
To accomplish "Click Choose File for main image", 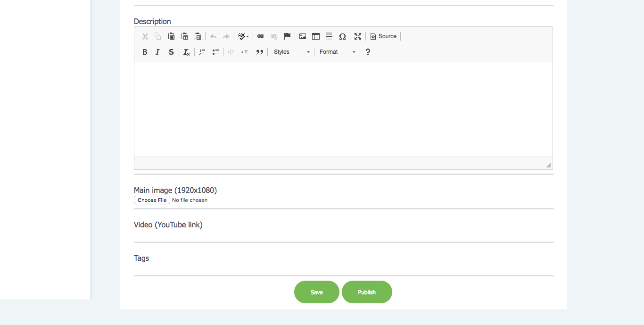I will click(x=152, y=200).
